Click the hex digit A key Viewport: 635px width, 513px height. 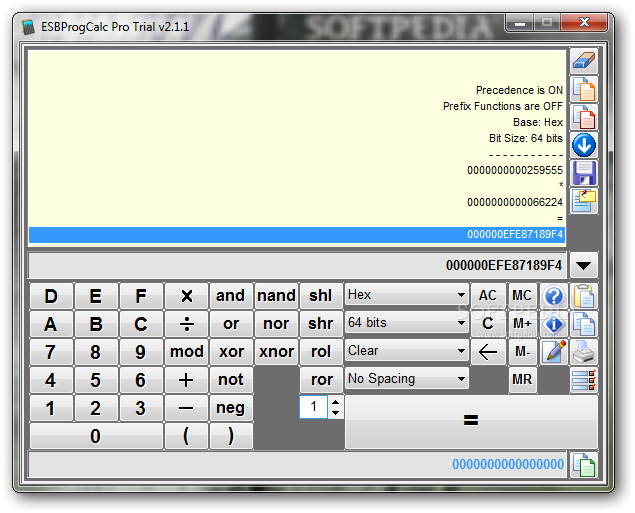point(51,324)
